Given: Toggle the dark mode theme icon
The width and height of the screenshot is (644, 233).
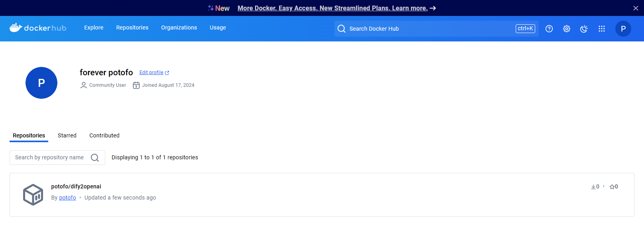Looking at the screenshot, I should point(584,29).
